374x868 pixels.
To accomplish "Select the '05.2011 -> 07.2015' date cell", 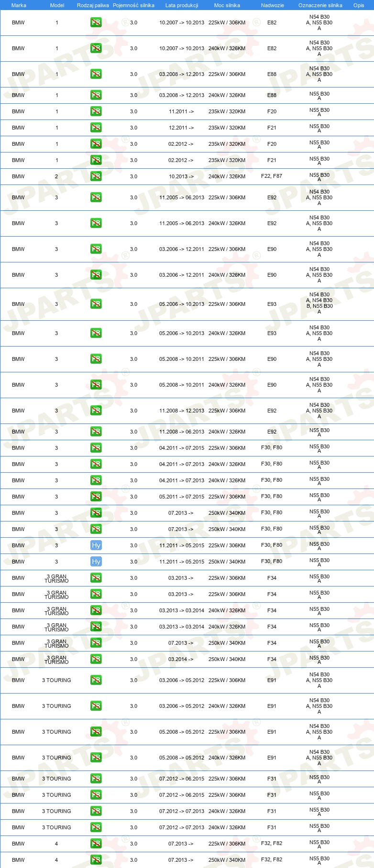I will pyautogui.click(x=182, y=497).
